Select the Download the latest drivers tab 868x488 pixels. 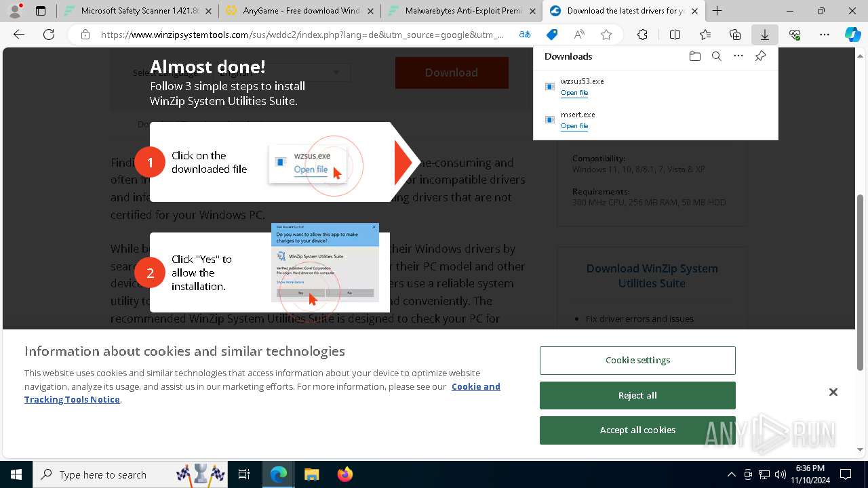[617, 11]
